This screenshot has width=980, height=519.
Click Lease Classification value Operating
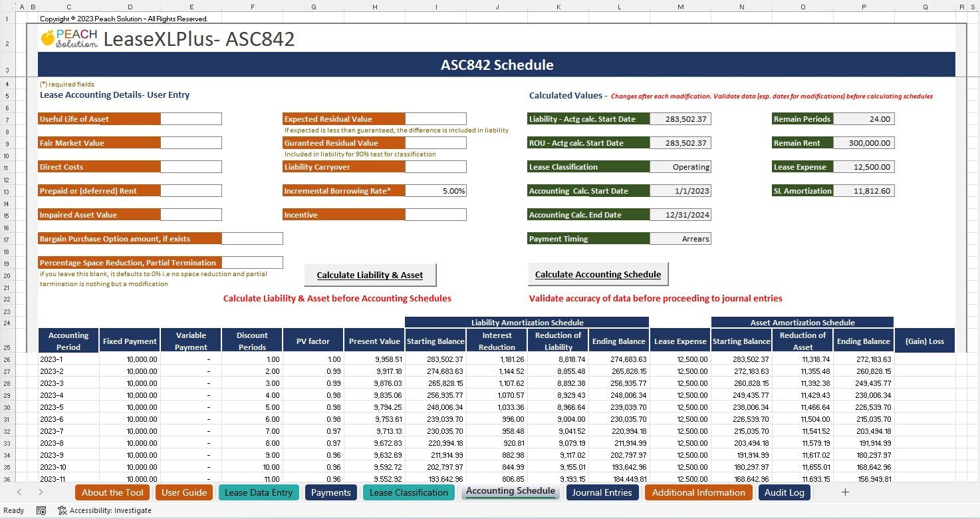680,167
